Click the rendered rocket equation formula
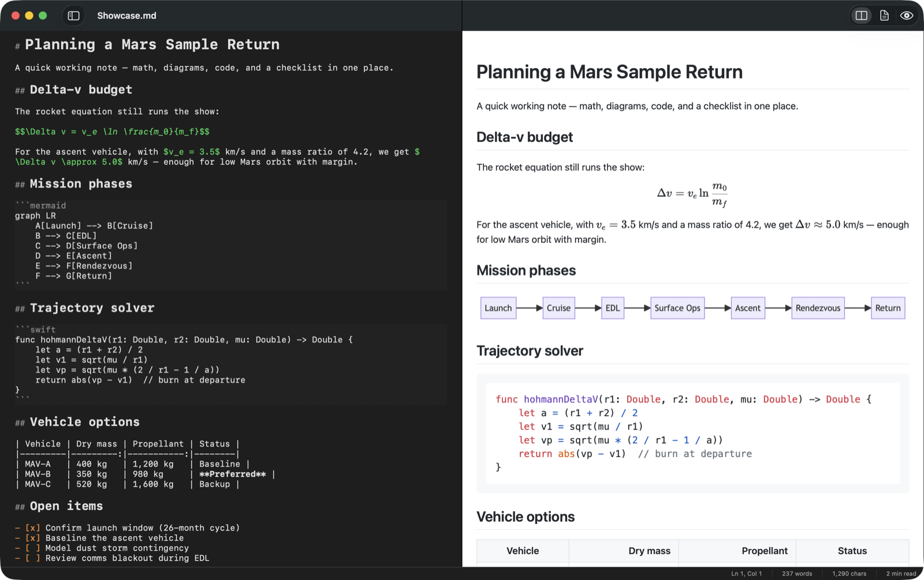 [x=692, y=194]
